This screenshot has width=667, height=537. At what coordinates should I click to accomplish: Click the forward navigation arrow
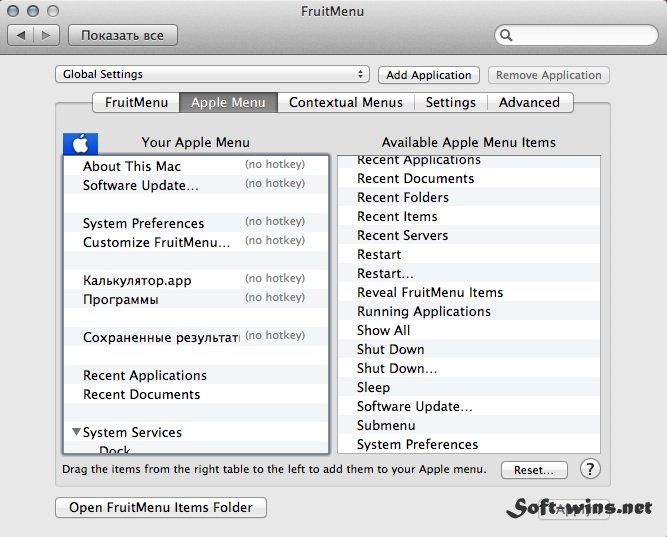pos(46,35)
